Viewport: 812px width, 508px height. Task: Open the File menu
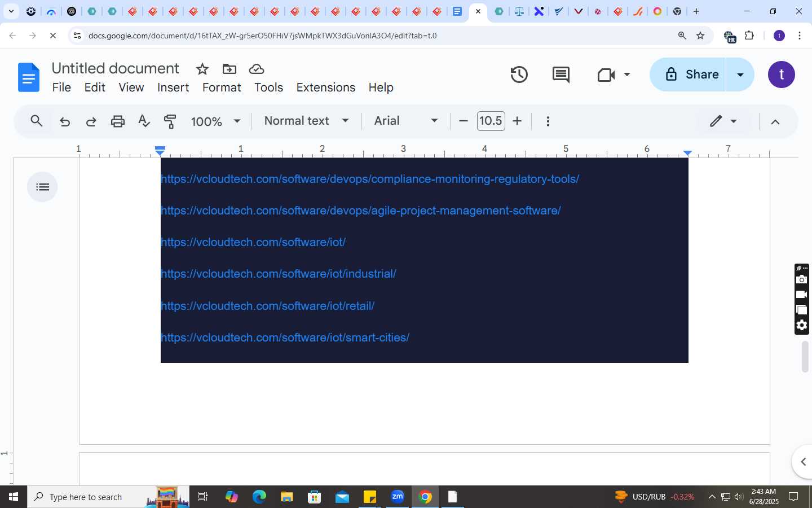pos(61,87)
